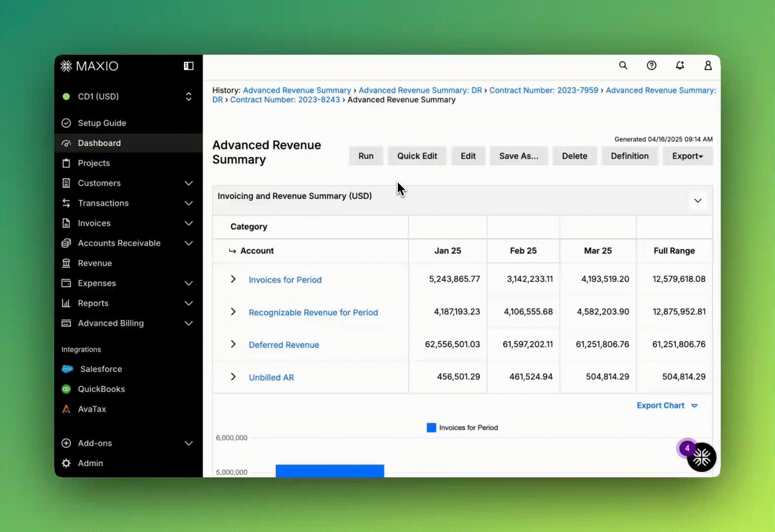The image size is (775, 532).
Task: Click the Full Range column header
Action: pos(674,251)
